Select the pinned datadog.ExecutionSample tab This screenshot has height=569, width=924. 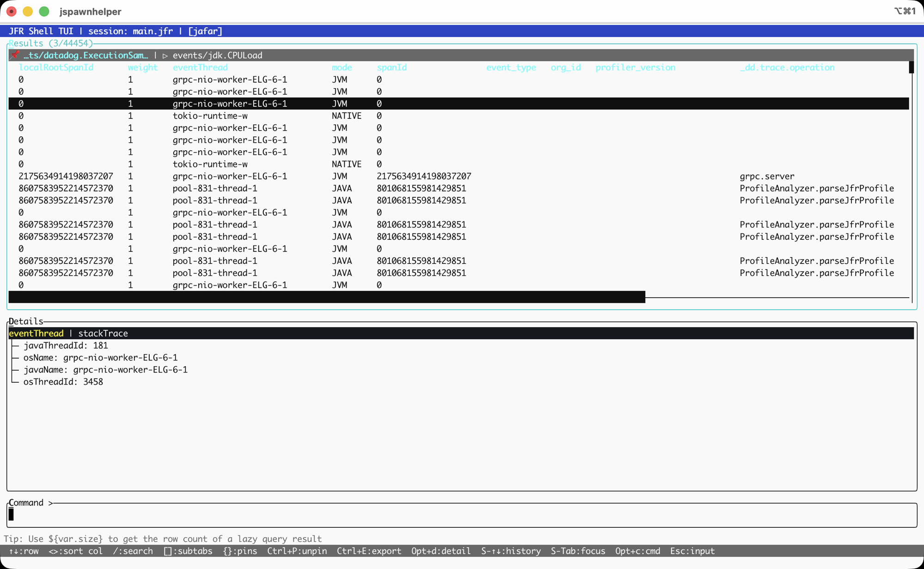pos(85,55)
